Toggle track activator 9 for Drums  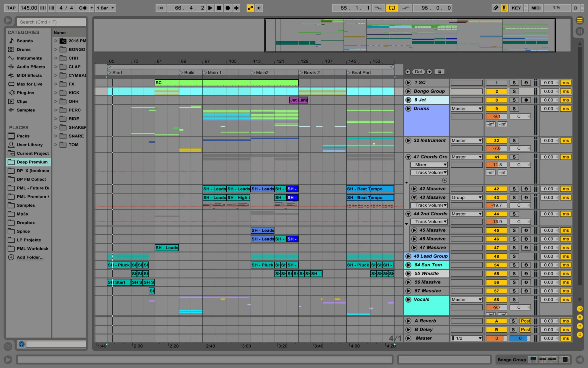(x=496, y=109)
